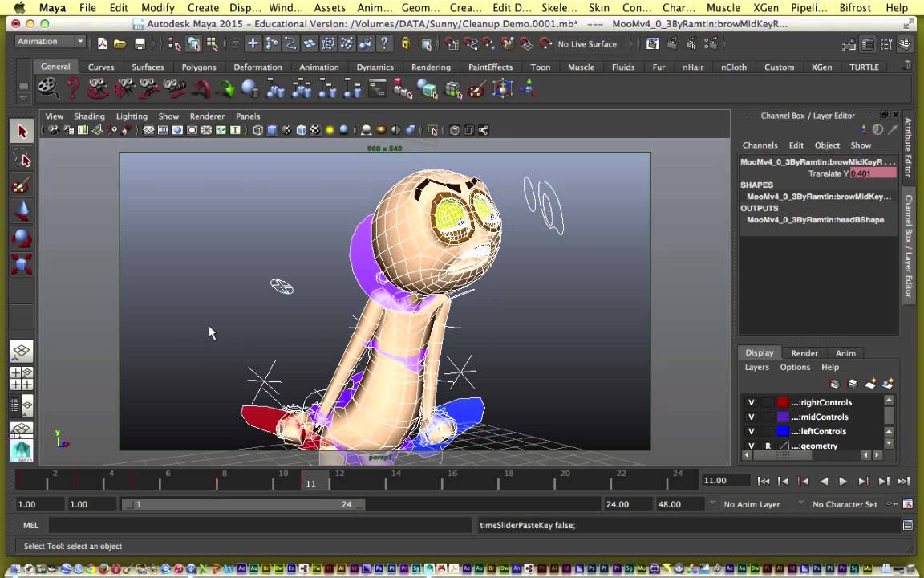
Task: Switch to the Rendering shelf tab
Action: pos(431,67)
